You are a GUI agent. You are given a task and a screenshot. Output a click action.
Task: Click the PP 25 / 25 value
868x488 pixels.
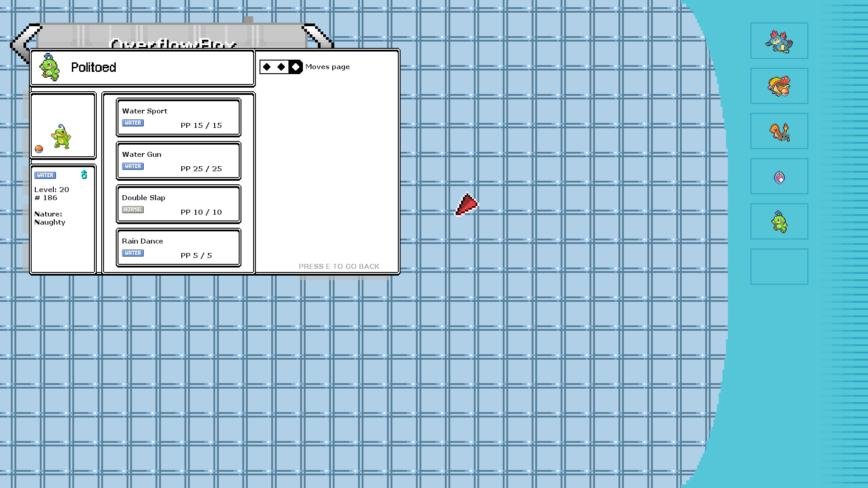(201, 169)
